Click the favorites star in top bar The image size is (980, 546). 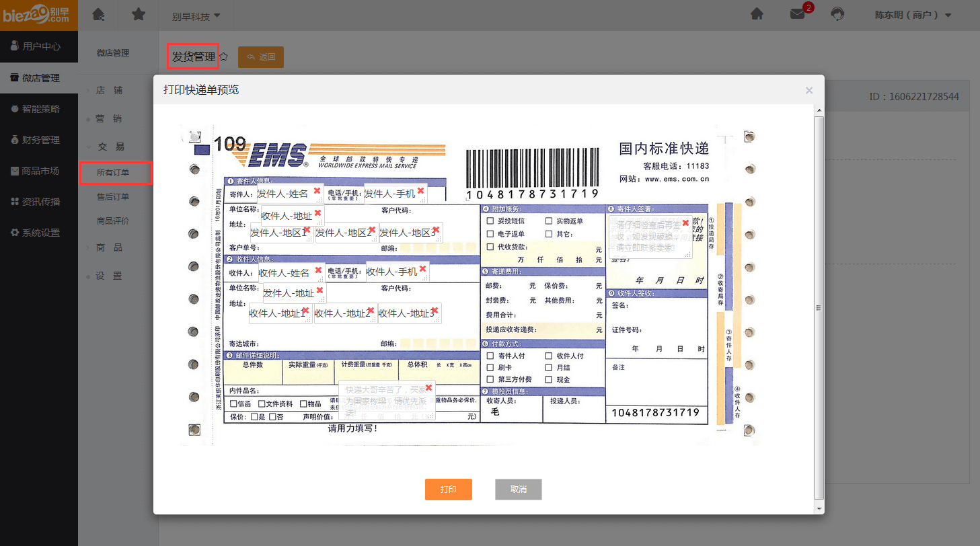[x=139, y=14]
